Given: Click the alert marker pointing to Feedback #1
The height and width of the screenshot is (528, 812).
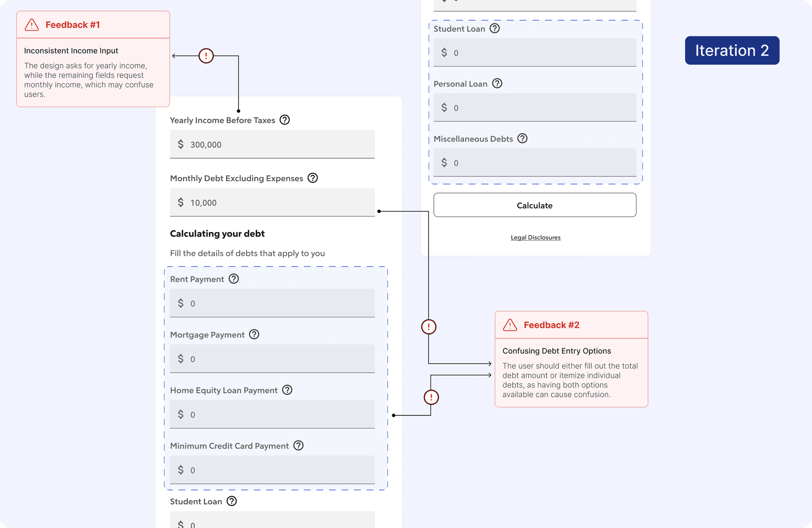Looking at the screenshot, I should pyautogui.click(x=206, y=56).
